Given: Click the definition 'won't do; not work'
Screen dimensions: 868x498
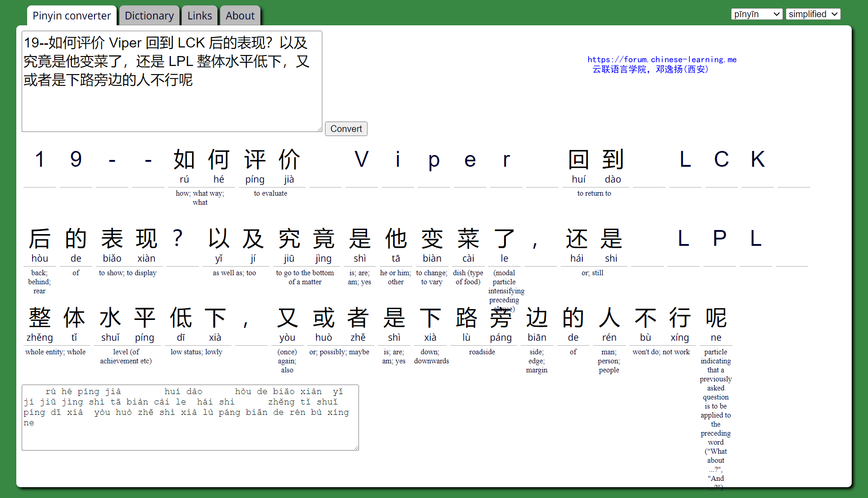Looking at the screenshot, I should (661, 352).
